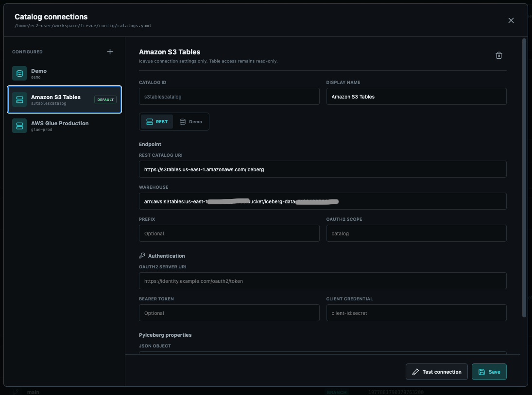This screenshot has width=532, height=395.
Task: Click the CONFIGURED list header
Action: coord(28,52)
